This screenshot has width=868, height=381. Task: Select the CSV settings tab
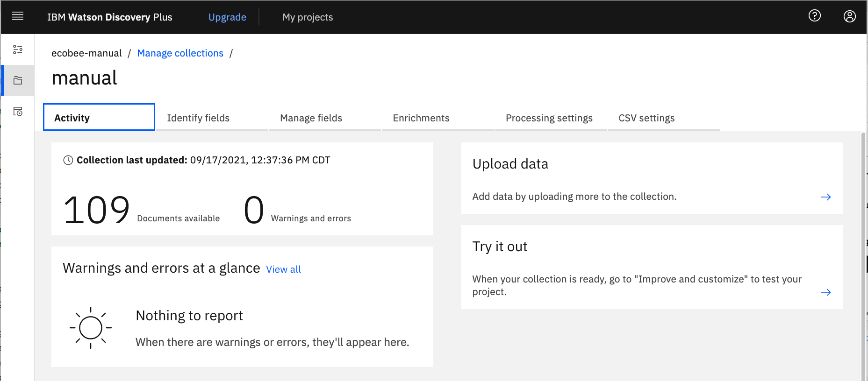664,118
